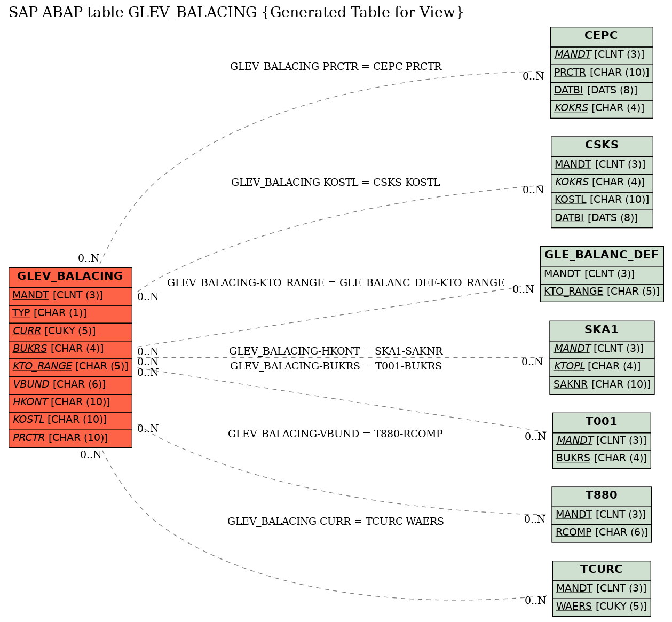Image resolution: width=672 pixels, height=622 pixels.
Task: Select CEPC PRCTR [CHAR (10)] field
Action: click(602, 73)
